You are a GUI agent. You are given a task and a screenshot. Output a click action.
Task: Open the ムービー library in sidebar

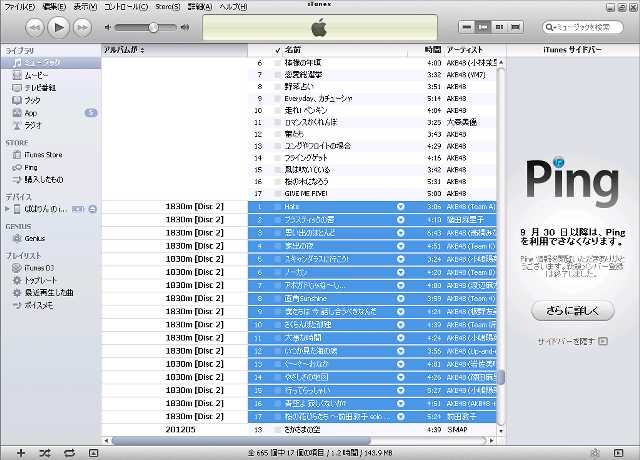point(35,75)
